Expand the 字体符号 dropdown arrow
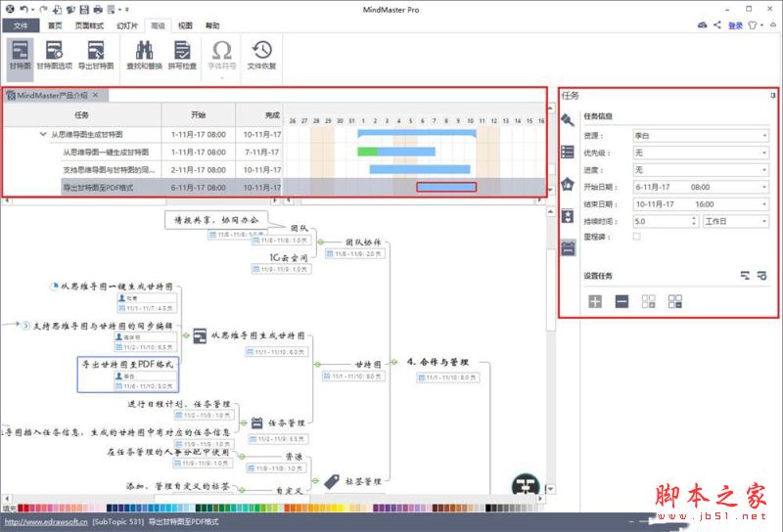The image size is (783, 532). 222,78
